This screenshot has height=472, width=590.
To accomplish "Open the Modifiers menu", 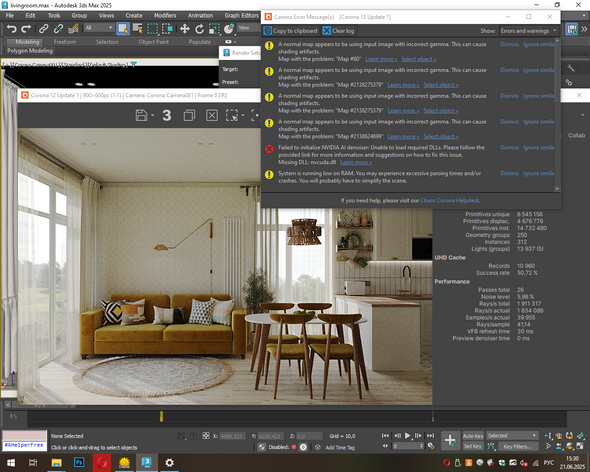I will tap(165, 15).
